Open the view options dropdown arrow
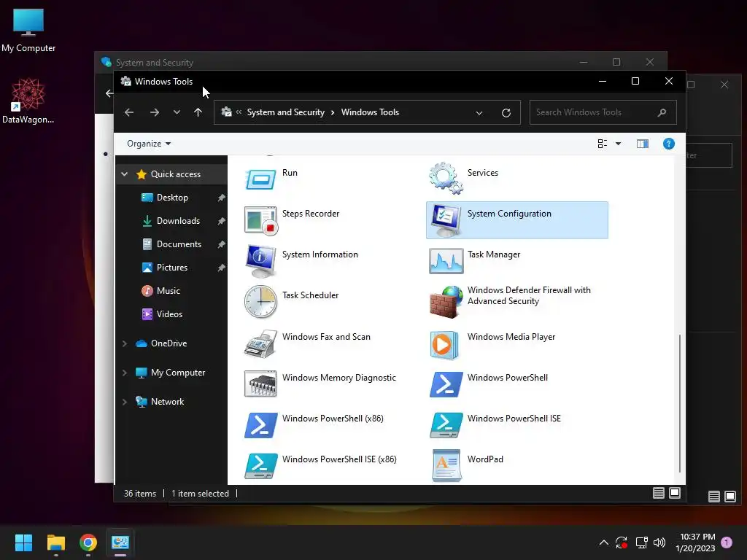This screenshot has width=747, height=560. pyautogui.click(x=618, y=144)
